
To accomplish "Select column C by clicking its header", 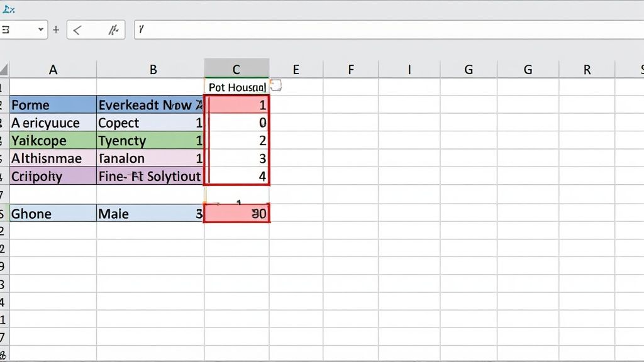I will (236, 69).
